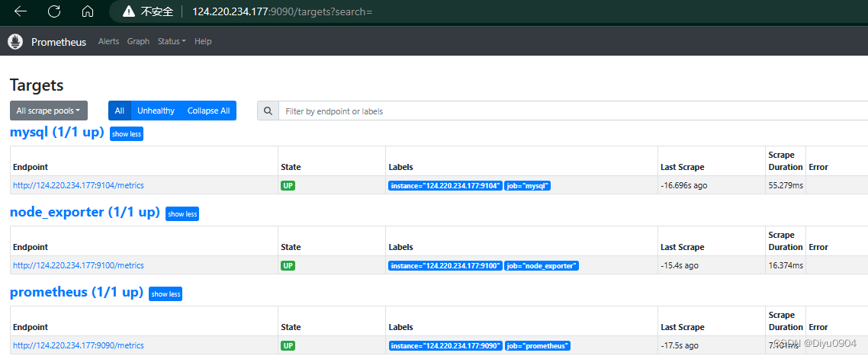
Task: Click the Targets page heading
Action: [37, 85]
